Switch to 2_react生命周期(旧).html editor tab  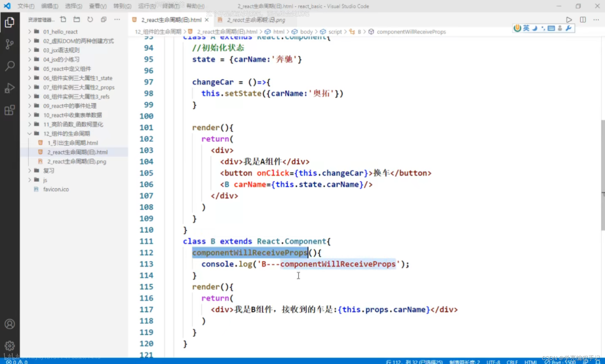[171, 20]
